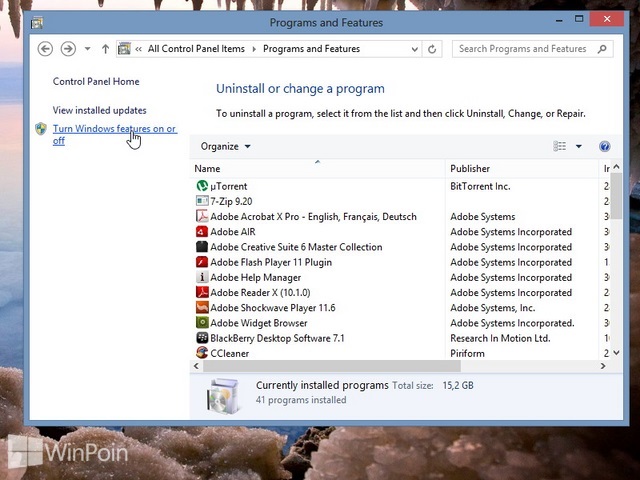Click the 15,2 GB total size value
Viewport: 640px width, 480px height.
[x=458, y=385]
